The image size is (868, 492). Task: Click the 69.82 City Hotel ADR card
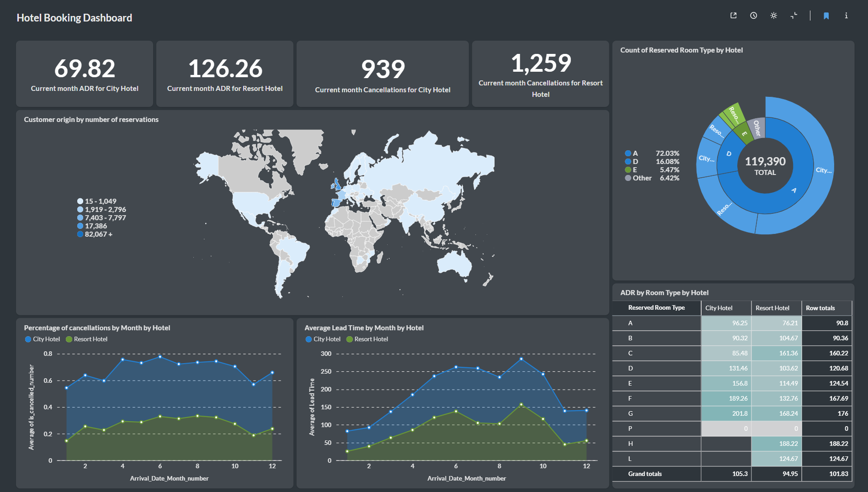coord(85,74)
